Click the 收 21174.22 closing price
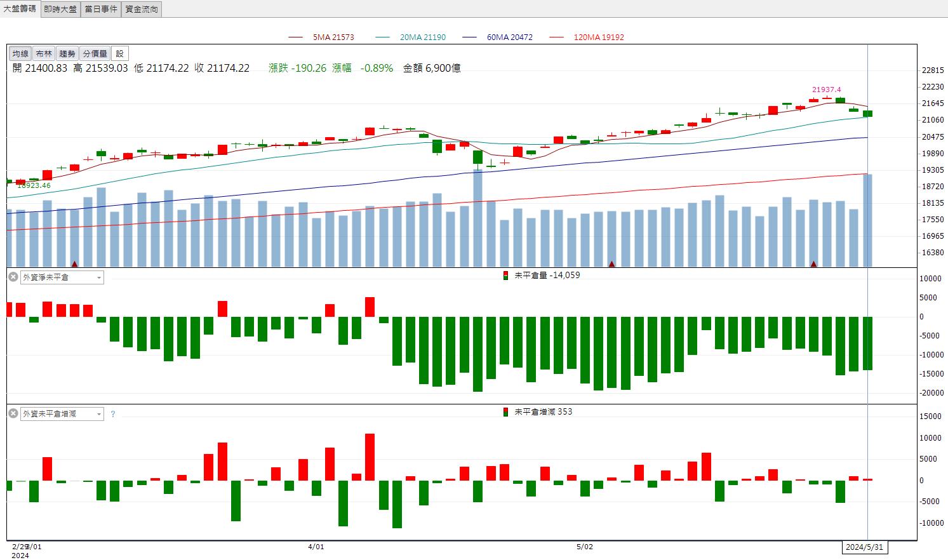948x560 pixels. point(222,68)
